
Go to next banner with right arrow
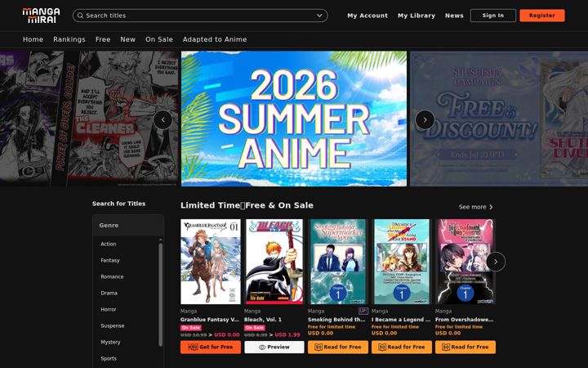tap(425, 119)
